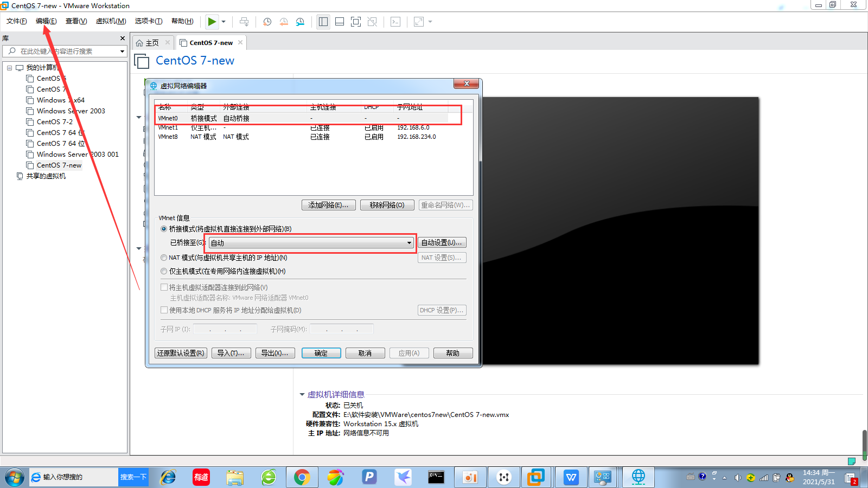Open the power options dropdown arrow beside the play button
The image size is (868, 488).
(224, 22)
